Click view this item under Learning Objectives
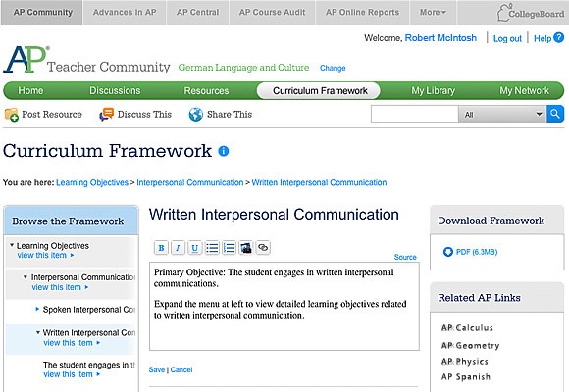569x392 pixels. coord(45,255)
